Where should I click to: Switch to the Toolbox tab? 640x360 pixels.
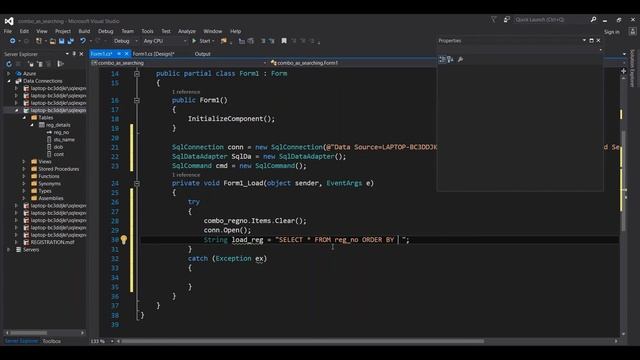(x=51, y=341)
